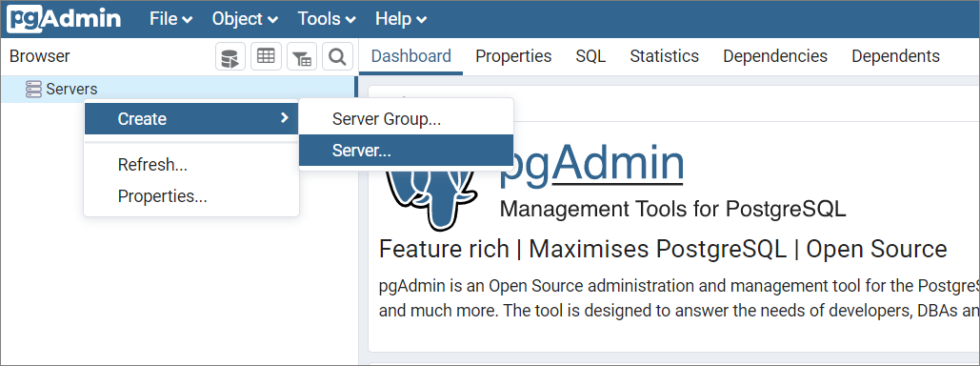Click the View Data table icon
980x366 pixels.
pos(267,57)
